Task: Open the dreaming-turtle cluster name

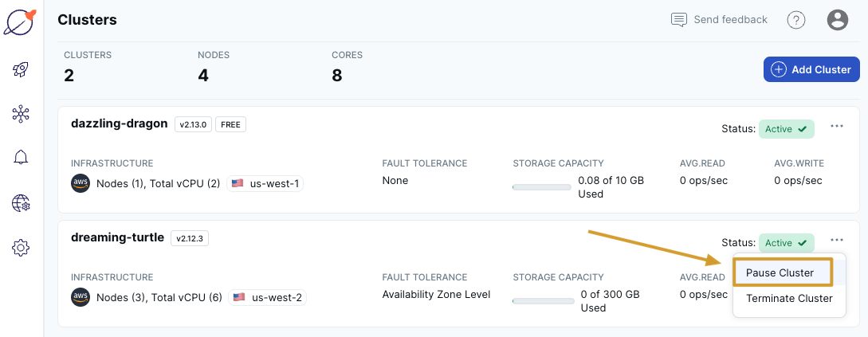Action: click(117, 237)
